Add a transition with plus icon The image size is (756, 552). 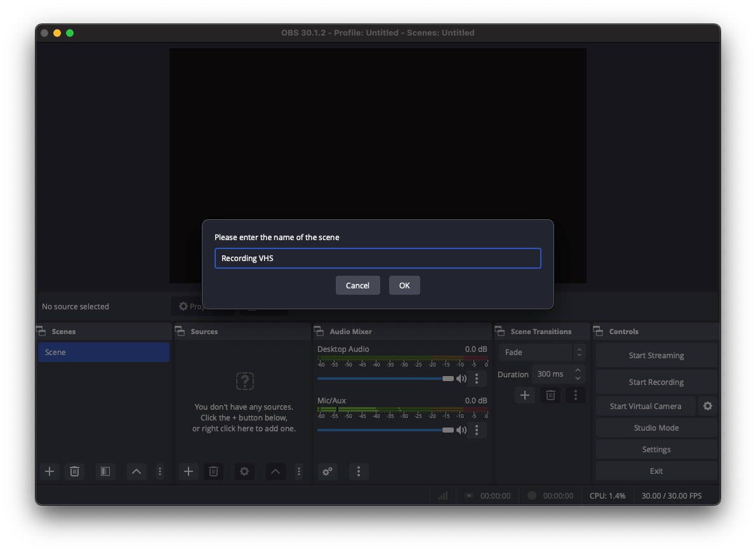coord(524,395)
